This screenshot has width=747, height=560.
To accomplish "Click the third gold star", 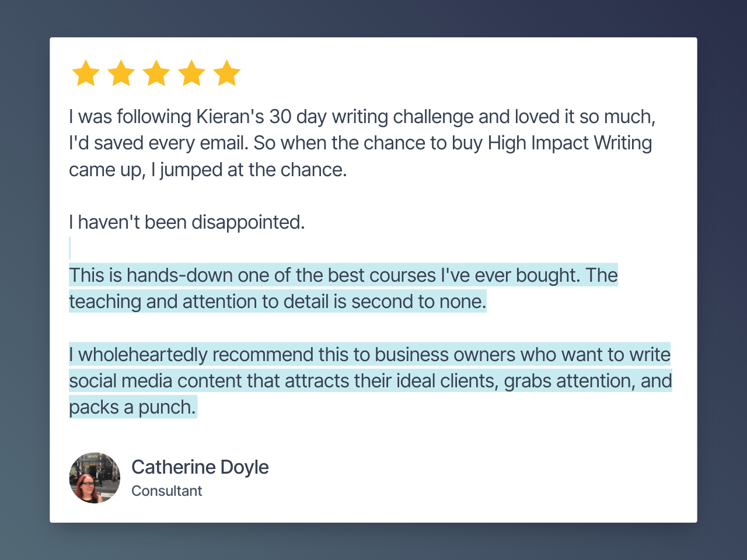I will [156, 73].
